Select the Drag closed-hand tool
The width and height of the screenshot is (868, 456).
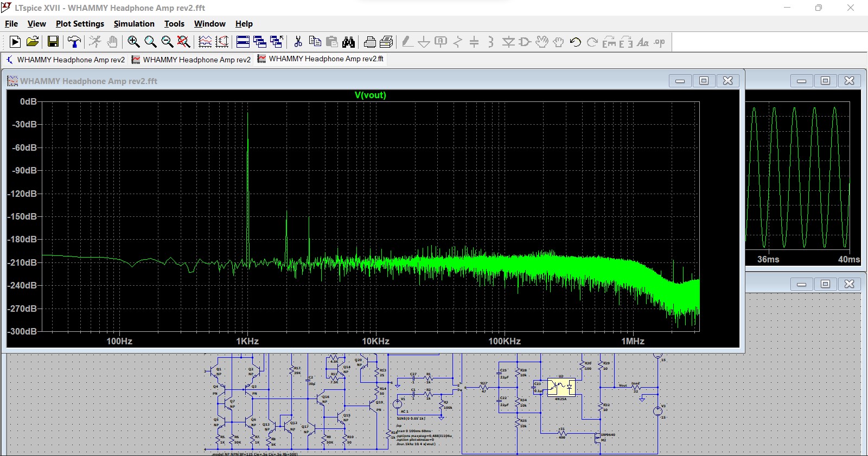(x=558, y=42)
